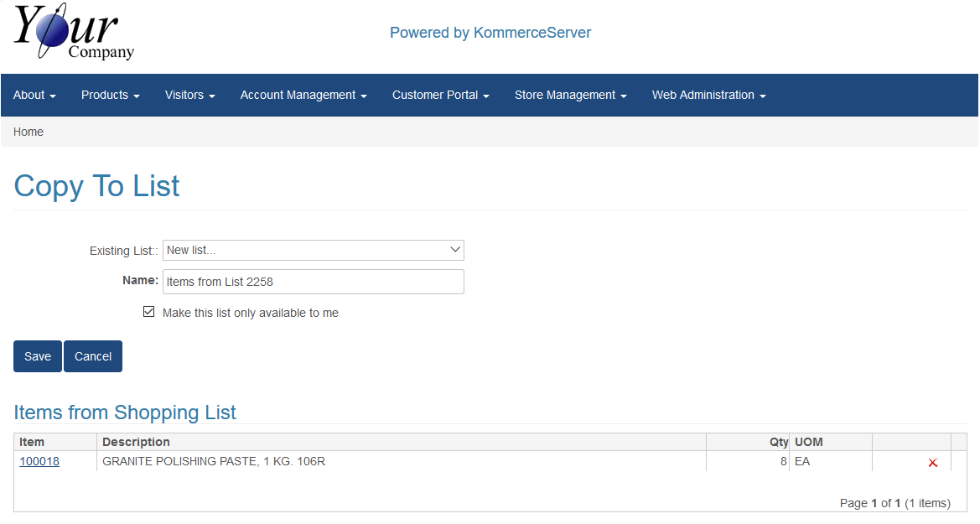Expand the Products menu
Screen dimensions: 980x524
110,96
